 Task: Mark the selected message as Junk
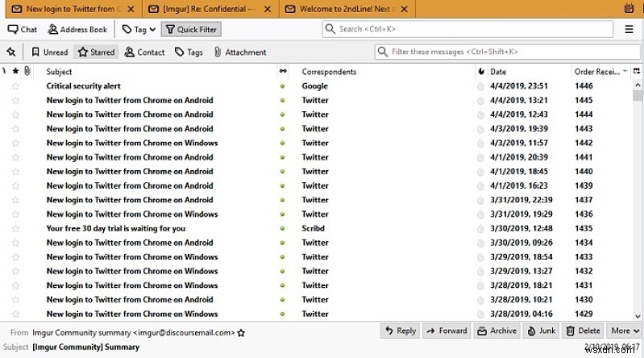tap(542, 331)
